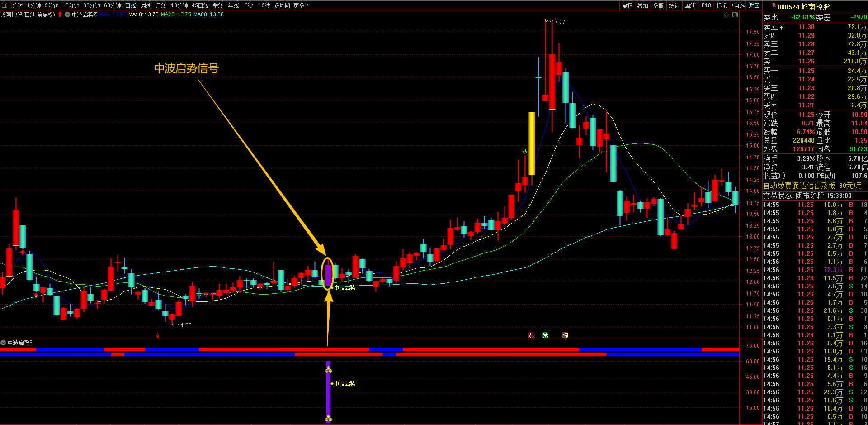Image resolution: width=868 pixels, height=425 pixels.
Task: Click the 卖五 price 11.30
Action: click(x=806, y=27)
